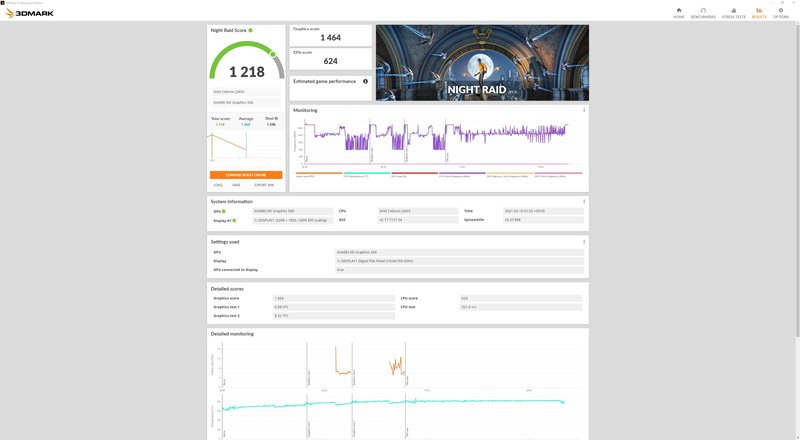
Task: Click the CPU test value in Detailed scores
Action: [x=520, y=307]
